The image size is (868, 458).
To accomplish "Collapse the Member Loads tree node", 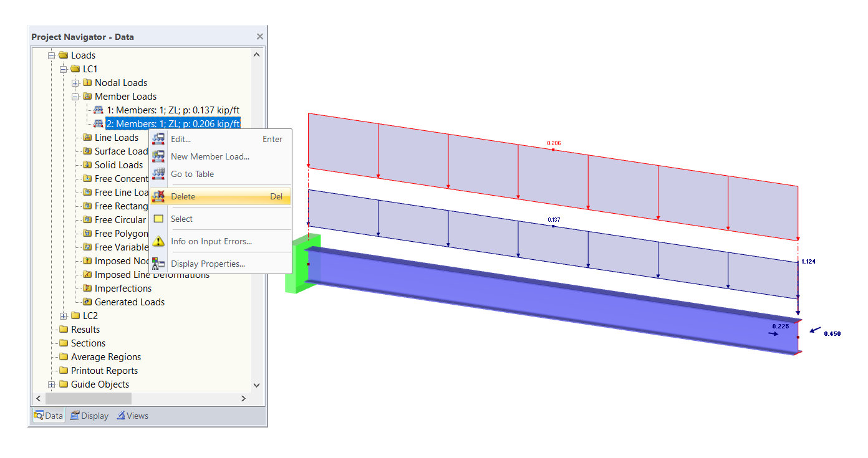I will click(75, 96).
